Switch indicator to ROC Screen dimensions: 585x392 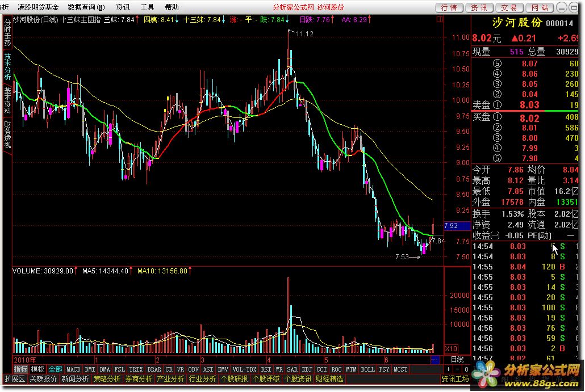(336, 369)
